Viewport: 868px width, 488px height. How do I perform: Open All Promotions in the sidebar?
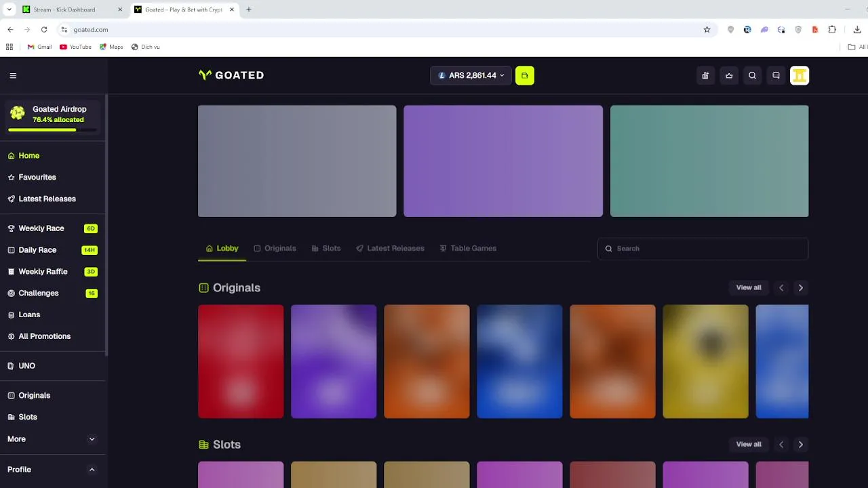click(52, 337)
